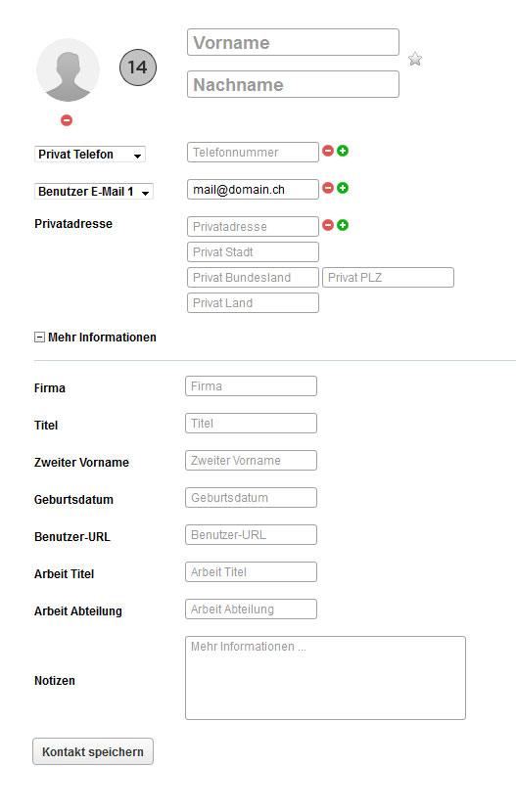Image resolution: width=516 pixels, height=812 pixels.
Task: Click Kontakt speichern button
Action: (93, 751)
